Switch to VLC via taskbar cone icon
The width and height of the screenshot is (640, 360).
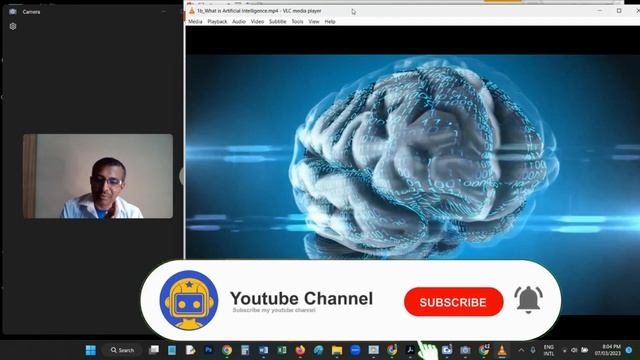point(502,350)
